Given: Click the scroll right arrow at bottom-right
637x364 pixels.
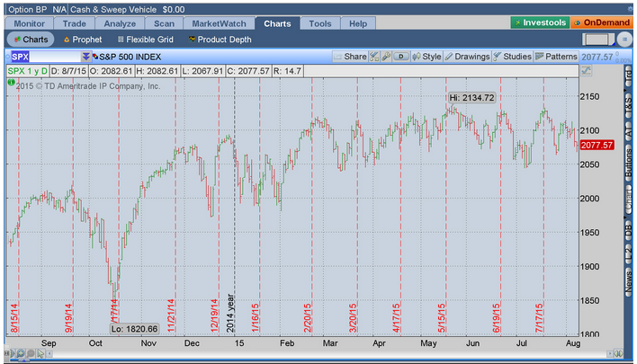Looking at the screenshot, I should pyautogui.click(x=610, y=354).
